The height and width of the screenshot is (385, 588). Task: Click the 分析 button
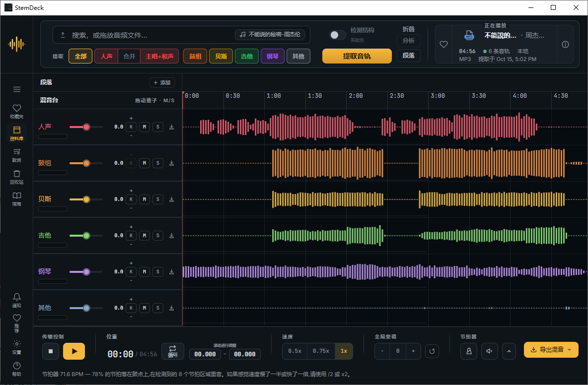408,41
